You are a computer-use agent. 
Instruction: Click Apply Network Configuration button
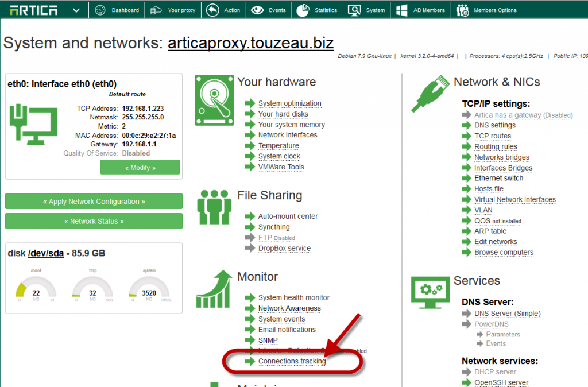[94, 202]
